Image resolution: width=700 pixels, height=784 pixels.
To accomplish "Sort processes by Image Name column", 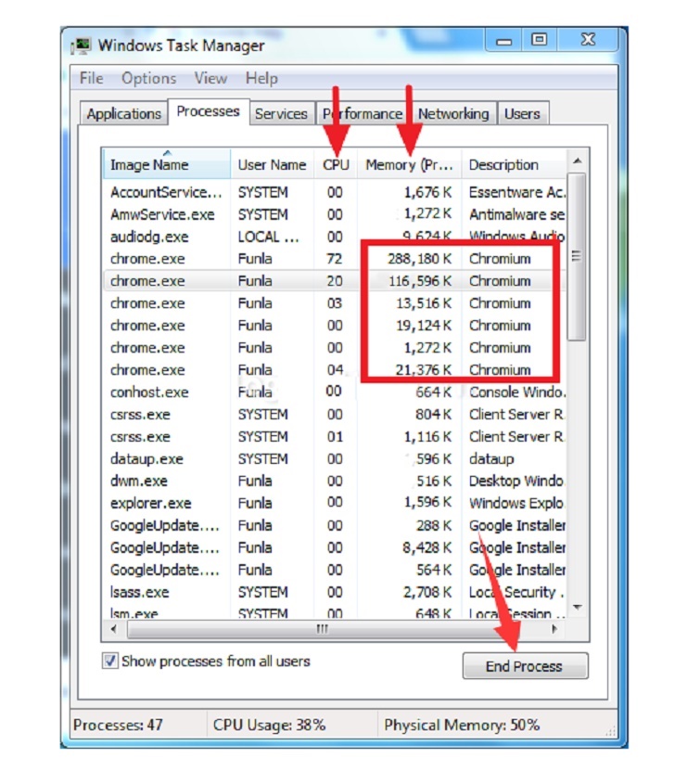I will (x=150, y=165).
